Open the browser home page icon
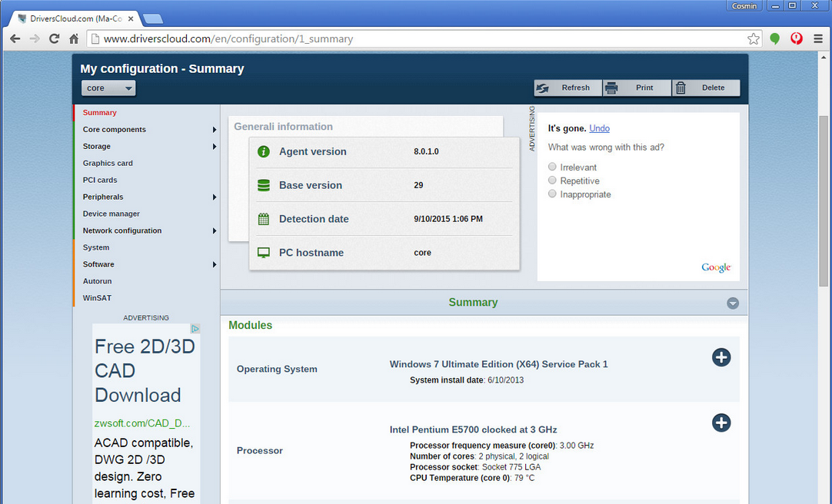The height and width of the screenshot is (504, 832). pos(74,38)
